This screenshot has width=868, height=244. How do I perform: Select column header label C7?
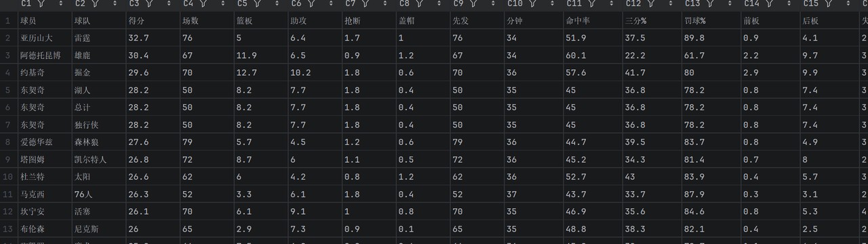click(351, 4)
